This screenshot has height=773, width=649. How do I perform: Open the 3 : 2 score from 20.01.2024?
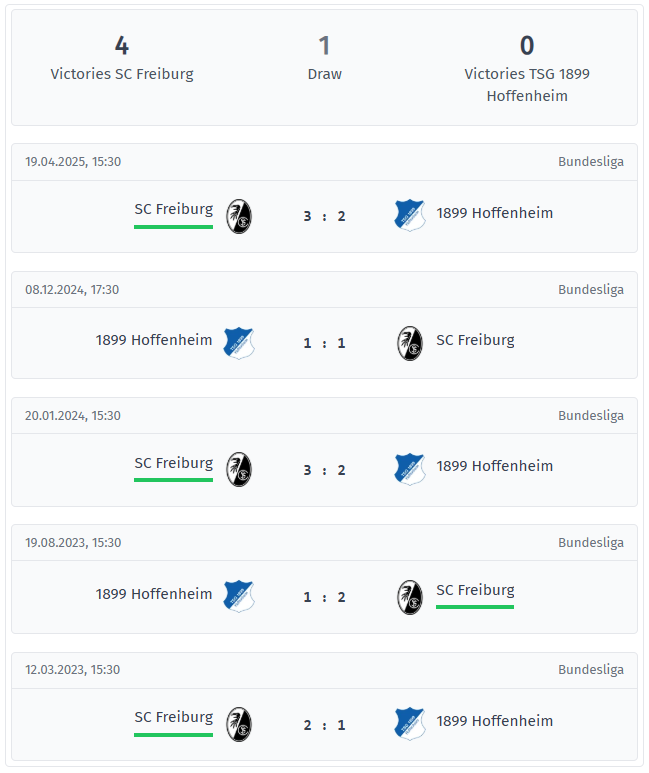coord(324,469)
